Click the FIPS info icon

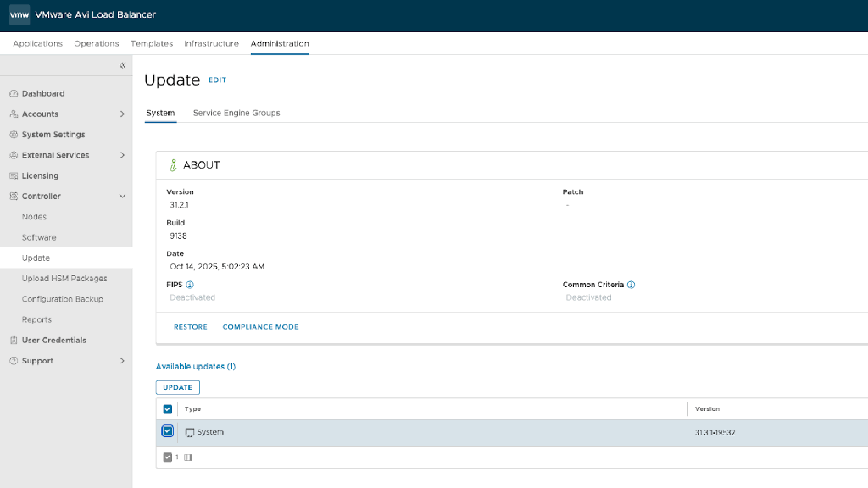tap(190, 285)
